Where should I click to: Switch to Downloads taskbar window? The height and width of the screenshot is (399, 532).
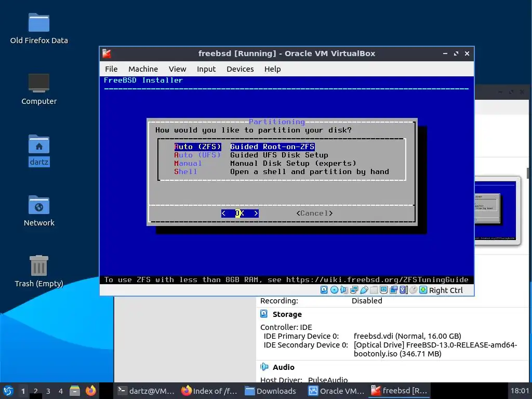coord(270,391)
